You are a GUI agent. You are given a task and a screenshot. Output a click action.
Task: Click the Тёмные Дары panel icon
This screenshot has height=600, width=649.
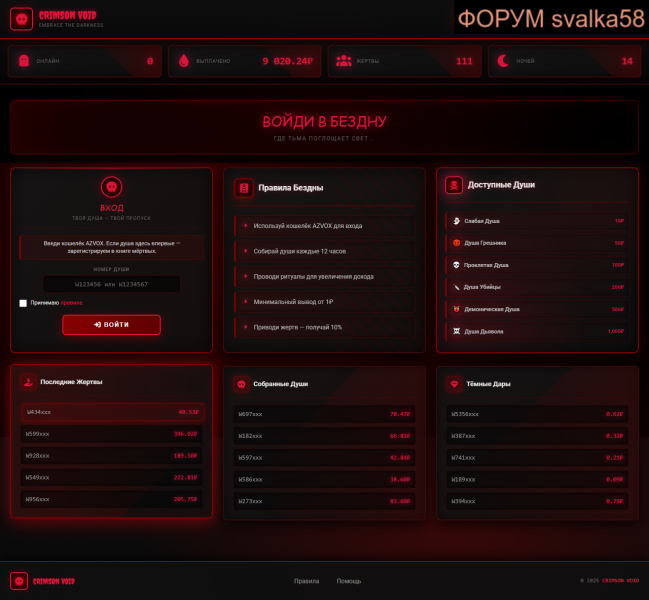click(454, 383)
